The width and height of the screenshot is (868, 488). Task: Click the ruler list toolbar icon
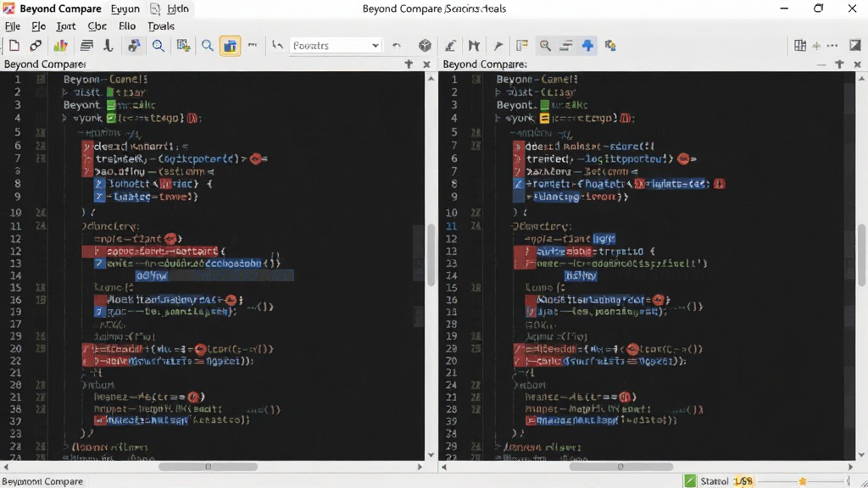pyautogui.click(x=521, y=46)
